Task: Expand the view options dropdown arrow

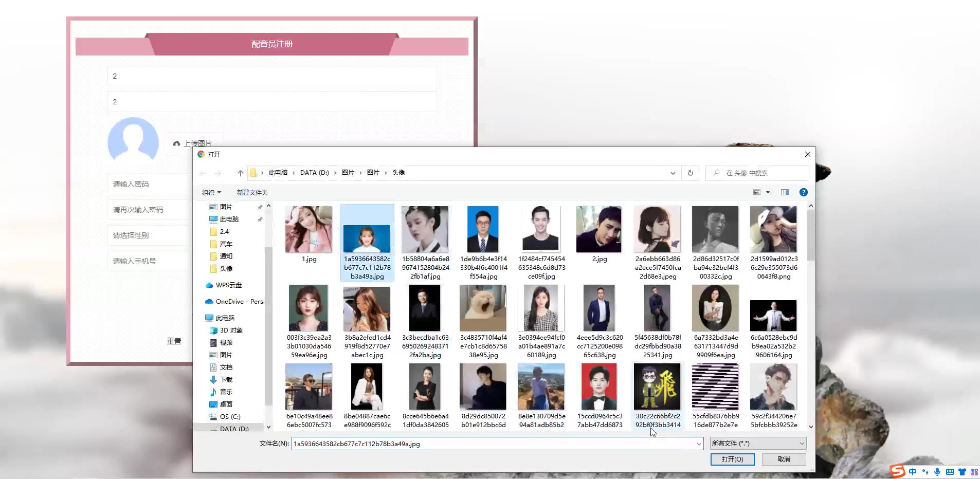Action: [x=768, y=192]
